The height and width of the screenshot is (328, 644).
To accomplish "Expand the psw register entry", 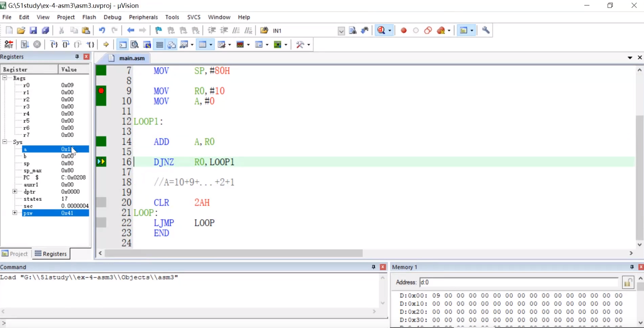I will (15, 213).
